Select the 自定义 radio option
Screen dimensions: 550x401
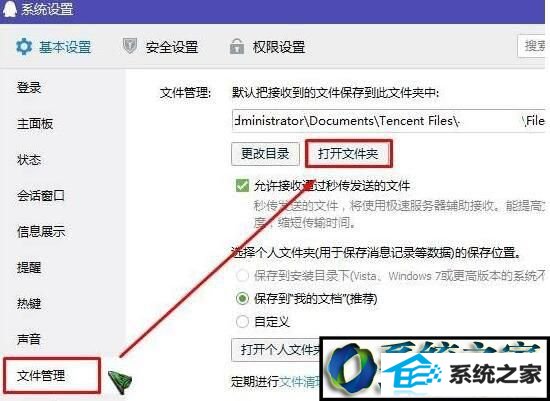[x=242, y=321]
